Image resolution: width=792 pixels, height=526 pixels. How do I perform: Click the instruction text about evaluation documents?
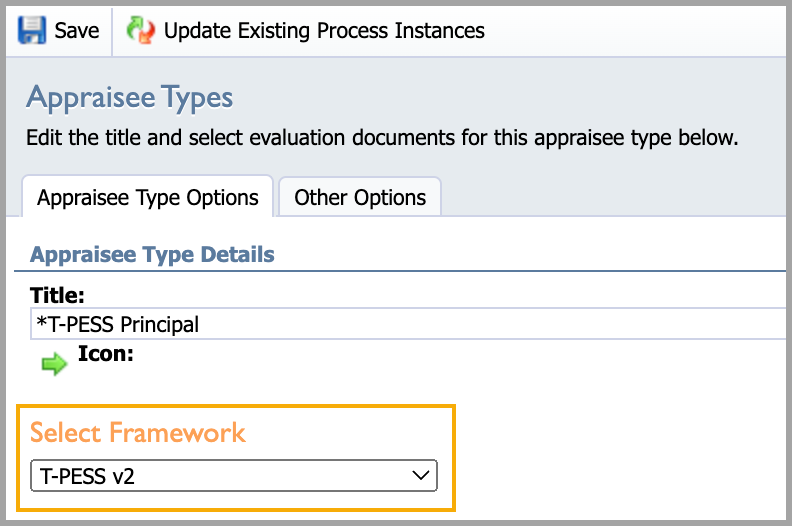point(382,137)
